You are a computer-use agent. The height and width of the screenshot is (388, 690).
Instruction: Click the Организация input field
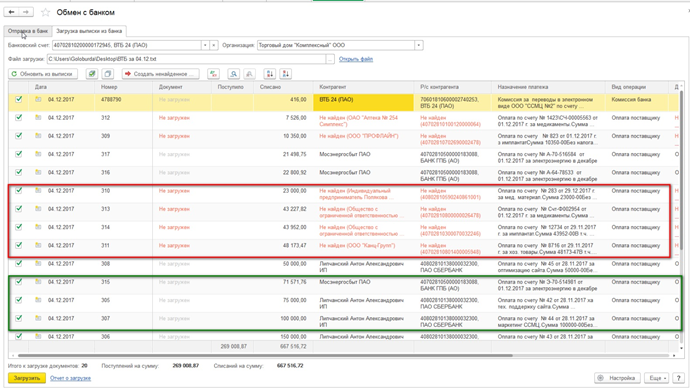pos(336,45)
